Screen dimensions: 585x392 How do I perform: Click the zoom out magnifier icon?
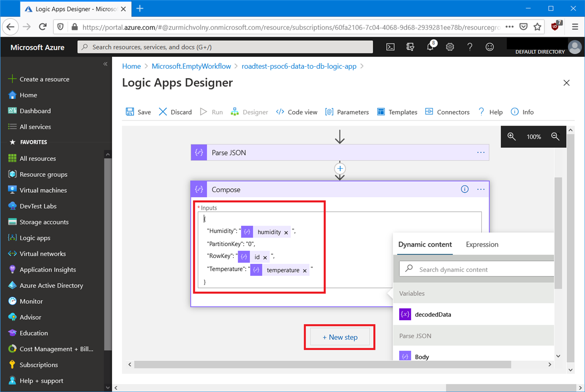coord(555,136)
